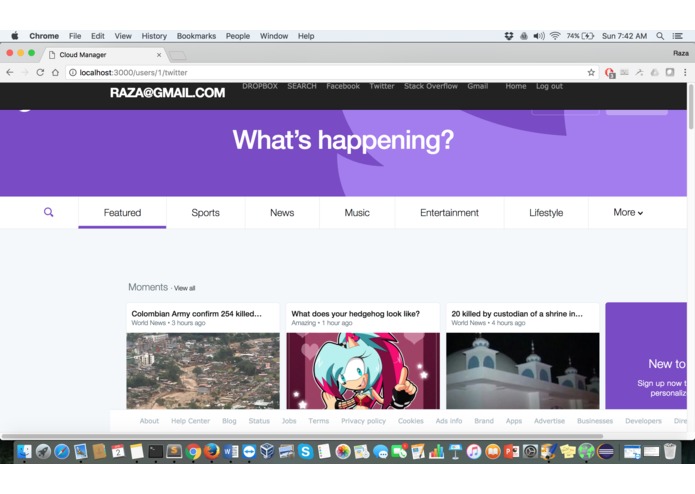Switch to the News tab

(282, 213)
